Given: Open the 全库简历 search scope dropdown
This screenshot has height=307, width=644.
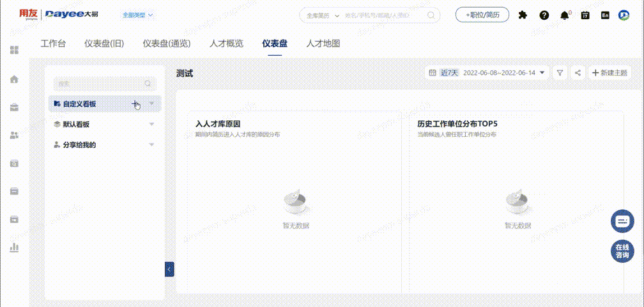Looking at the screenshot, I should click(x=323, y=15).
